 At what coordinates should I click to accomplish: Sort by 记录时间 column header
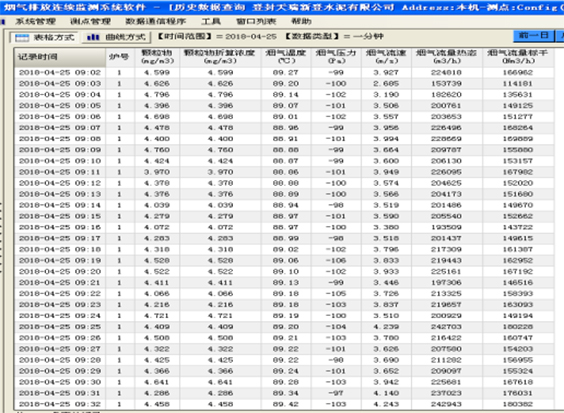tap(60, 57)
